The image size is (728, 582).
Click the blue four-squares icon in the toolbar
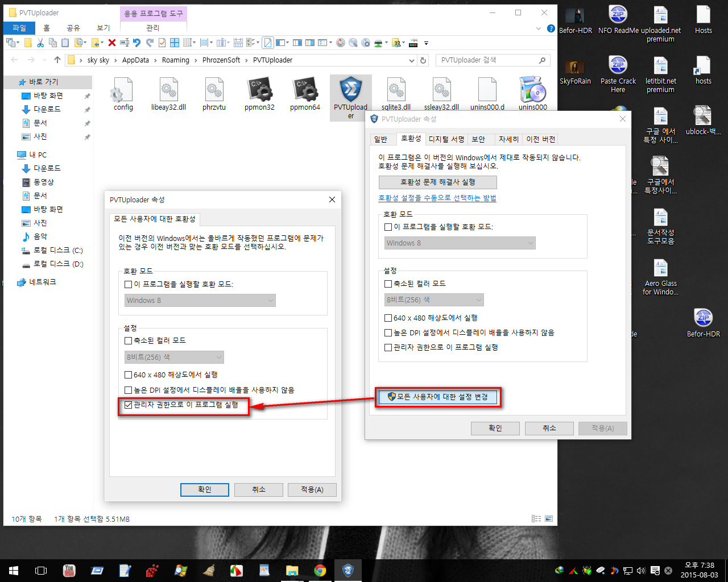tap(175, 43)
